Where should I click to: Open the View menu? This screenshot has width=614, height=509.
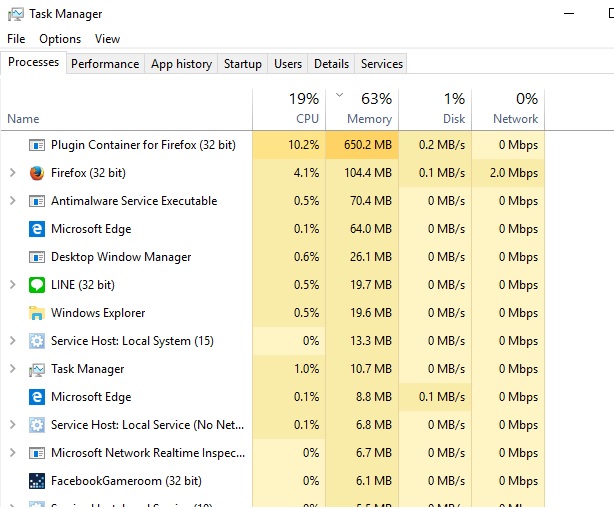[107, 39]
